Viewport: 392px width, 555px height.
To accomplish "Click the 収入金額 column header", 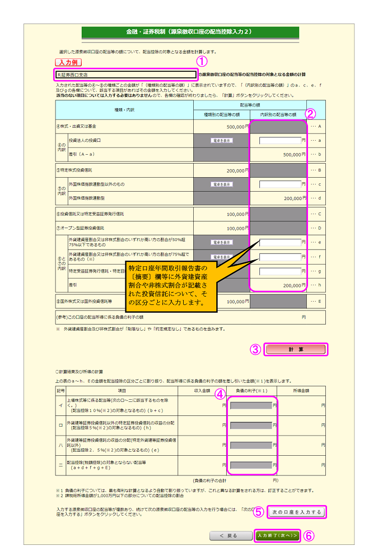I will [202, 391].
